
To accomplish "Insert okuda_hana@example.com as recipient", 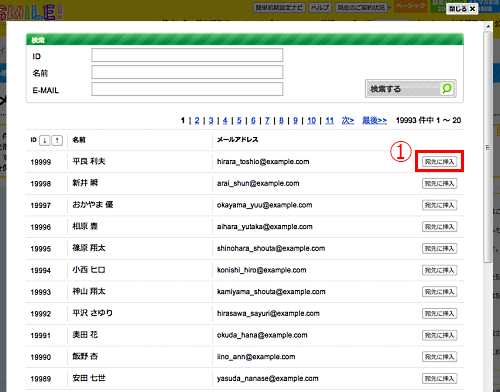I will pyautogui.click(x=439, y=335).
